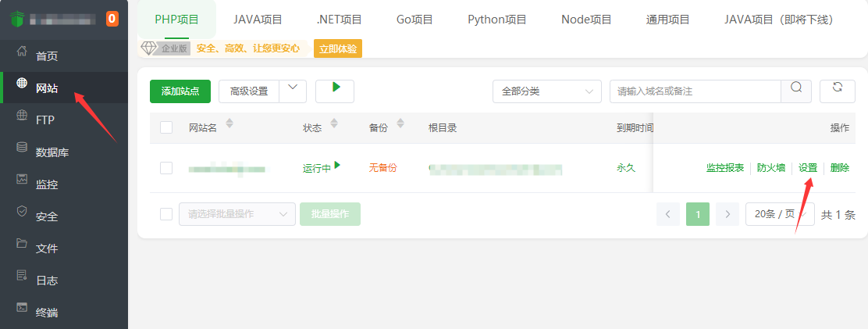Click the 设置 link for the website
Viewport: 868px width, 329px height.
coord(808,168)
